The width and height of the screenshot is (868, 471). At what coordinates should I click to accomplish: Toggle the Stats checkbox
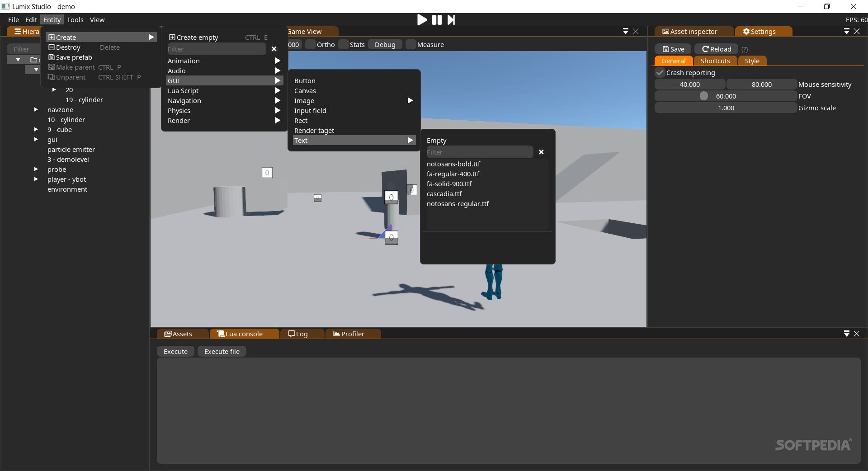(x=344, y=44)
